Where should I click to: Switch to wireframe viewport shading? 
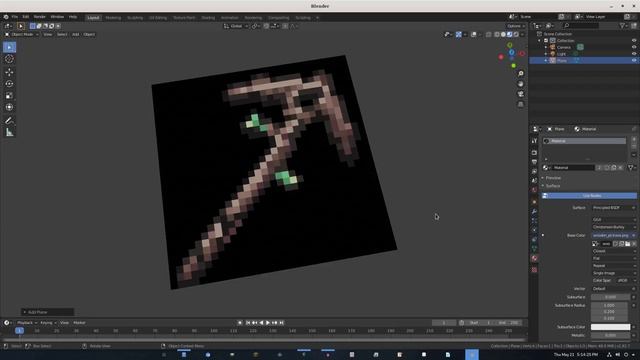pyautogui.click(x=497, y=35)
